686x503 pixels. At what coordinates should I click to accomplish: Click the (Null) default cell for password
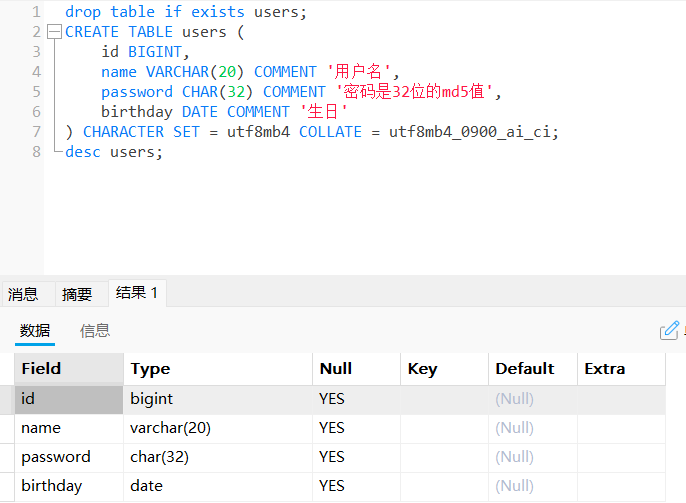pos(533,458)
